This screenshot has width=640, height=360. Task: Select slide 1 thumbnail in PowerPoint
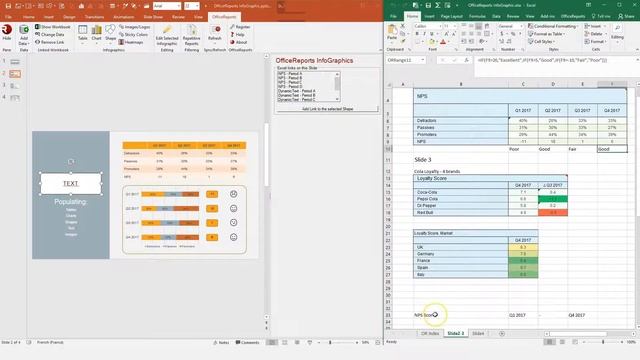point(15,62)
